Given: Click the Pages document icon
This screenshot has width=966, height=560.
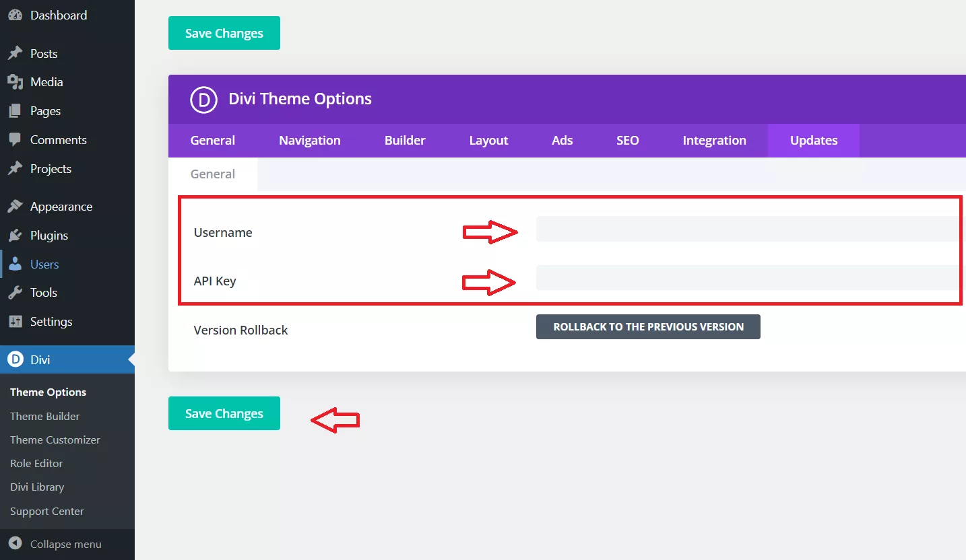Looking at the screenshot, I should point(15,111).
